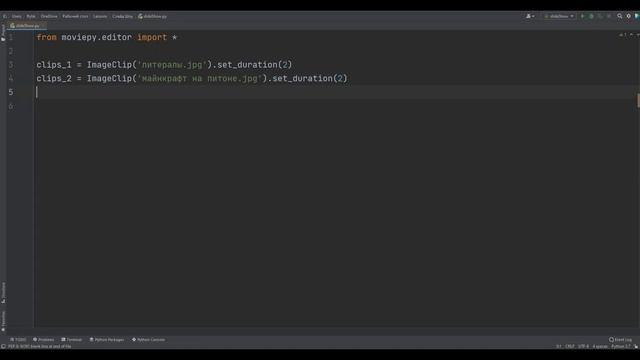Click the inspection warnings count widget in editor

tap(623, 35)
